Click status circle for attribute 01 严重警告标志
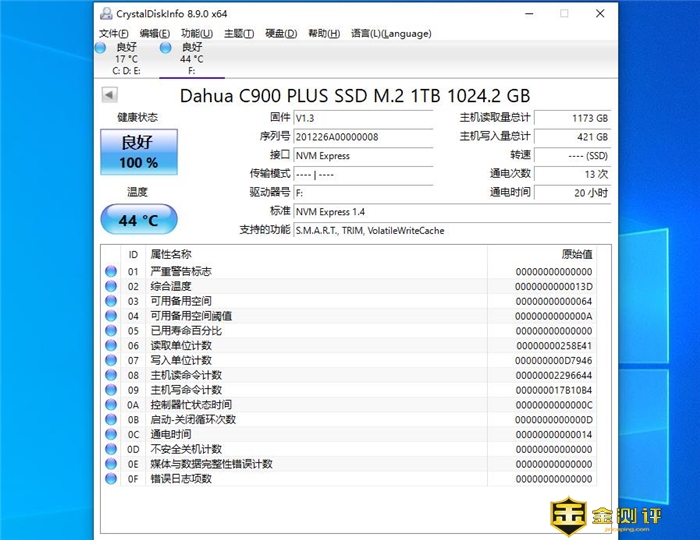 [x=110, y=272]
